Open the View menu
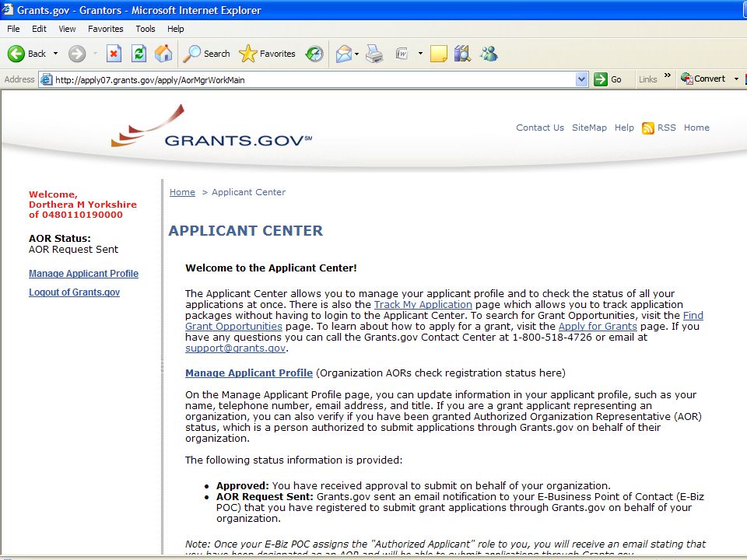 pyautogui.click(x=67, y=29)
